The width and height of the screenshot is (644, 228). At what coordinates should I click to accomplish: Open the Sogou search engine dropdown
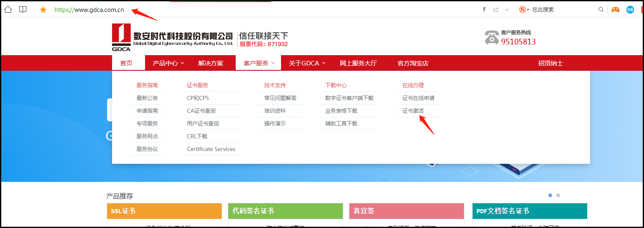524,9
